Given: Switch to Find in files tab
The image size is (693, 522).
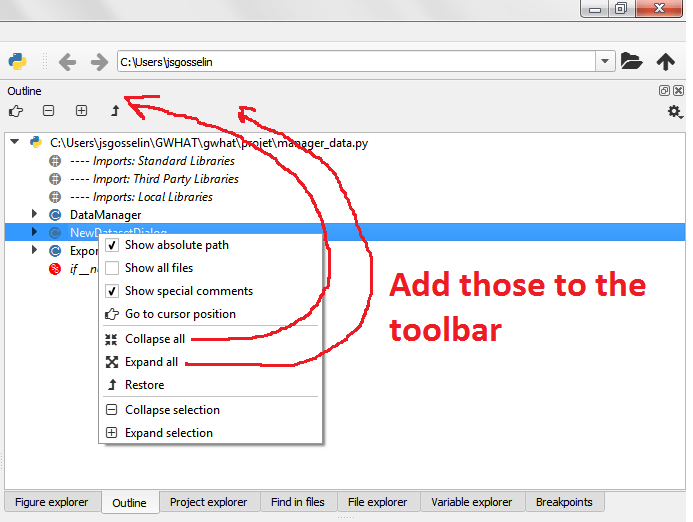Looking at the screenshot, I should pyautogui.click(x=298, y=502).
